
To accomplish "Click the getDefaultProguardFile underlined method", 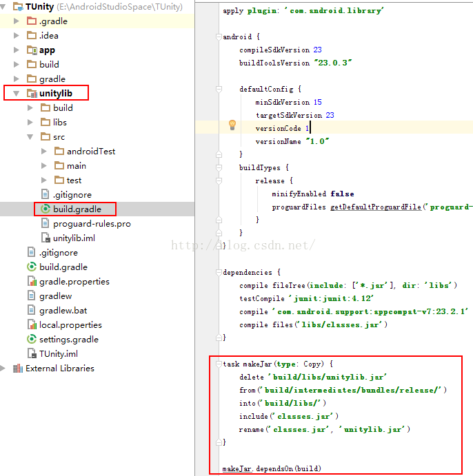I will tap(376, 207).
